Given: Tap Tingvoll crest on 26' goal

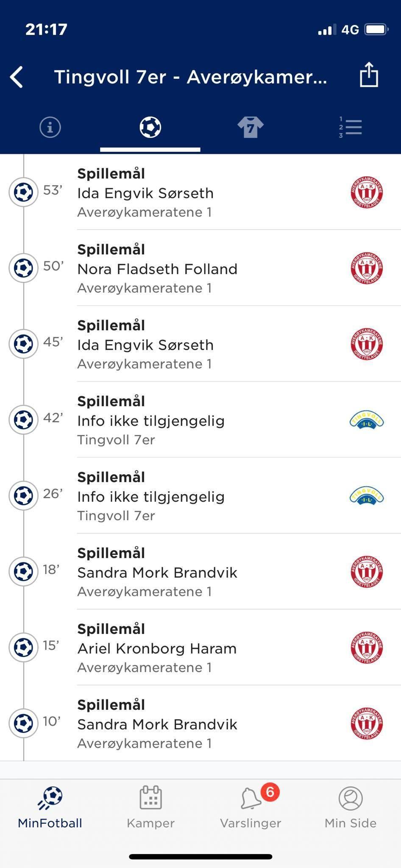Looking at the screenshot, I should 367,496.
